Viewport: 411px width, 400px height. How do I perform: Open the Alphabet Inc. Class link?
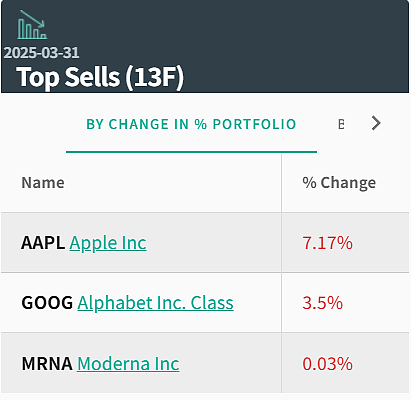coord(155,303)
